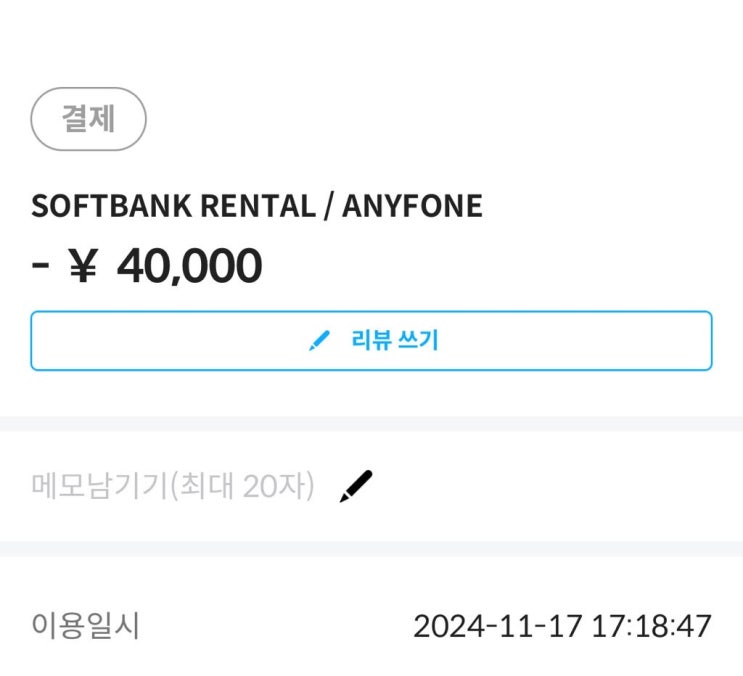The height and width of the screenshot is (676, 743).
Task: Tap the oval 결제 tag above merchant name
Action: click(89, 119)
